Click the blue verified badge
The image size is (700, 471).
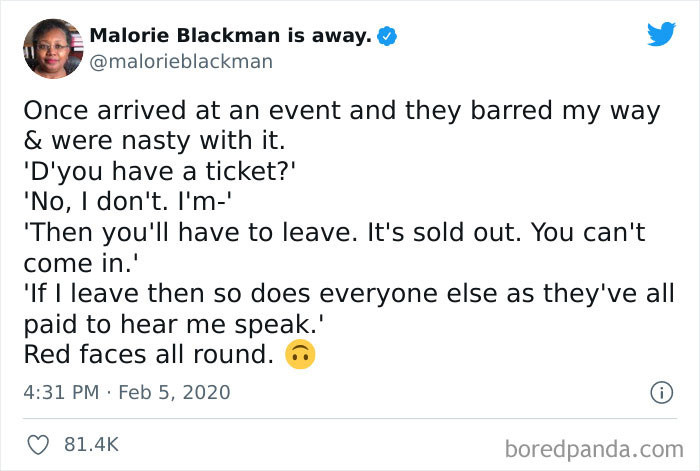click(x=388, y=37)
